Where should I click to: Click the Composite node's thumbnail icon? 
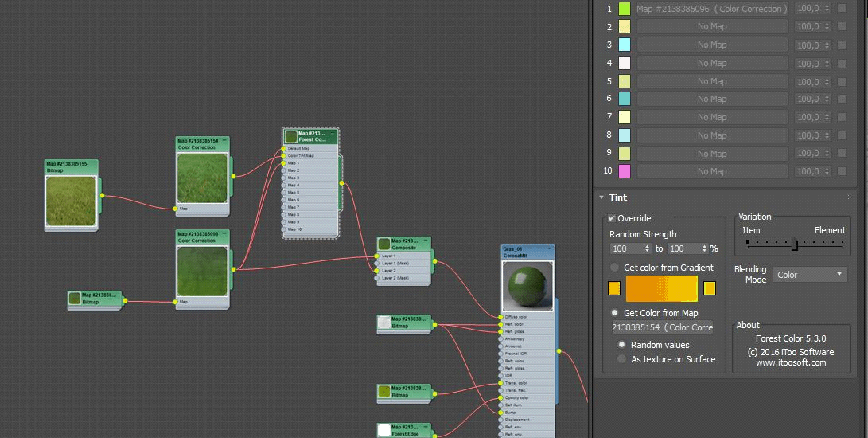click(384, 244)
